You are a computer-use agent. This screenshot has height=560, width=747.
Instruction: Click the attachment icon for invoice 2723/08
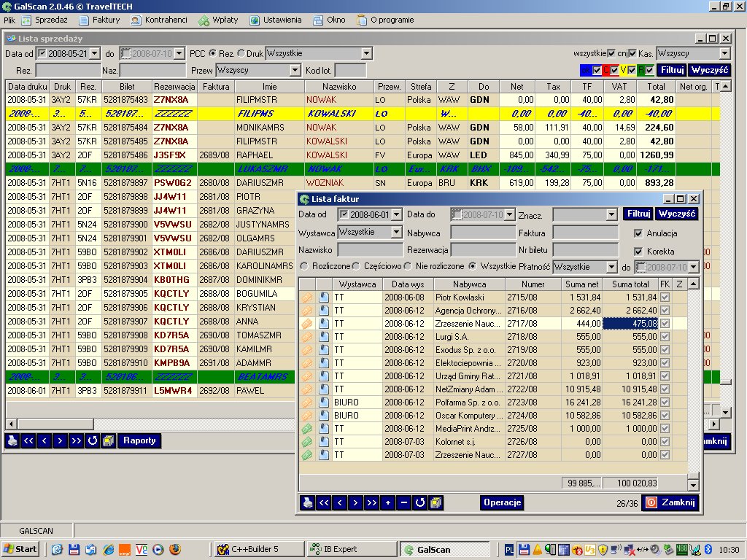coord(324,402)
